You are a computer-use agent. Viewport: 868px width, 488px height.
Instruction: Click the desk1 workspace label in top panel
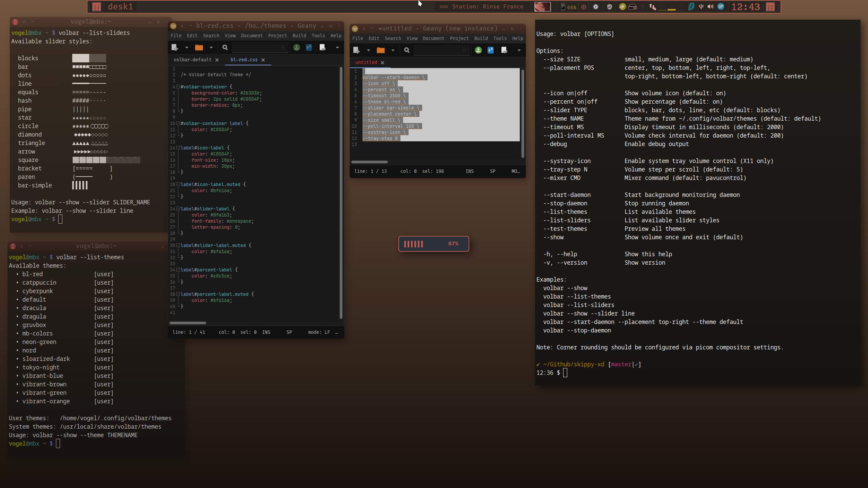point(120,7)
